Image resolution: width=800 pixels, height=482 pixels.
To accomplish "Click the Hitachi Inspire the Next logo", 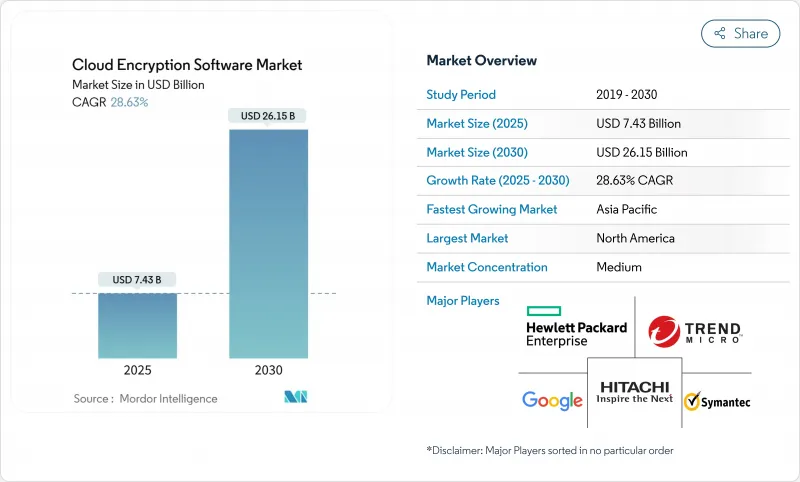I will 633,391.
